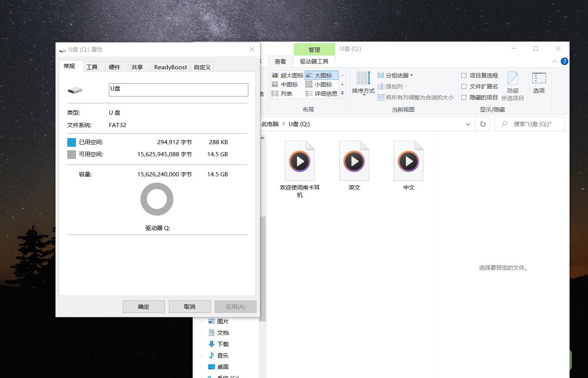Switch to 常规 tab in properties

[71, 66]
